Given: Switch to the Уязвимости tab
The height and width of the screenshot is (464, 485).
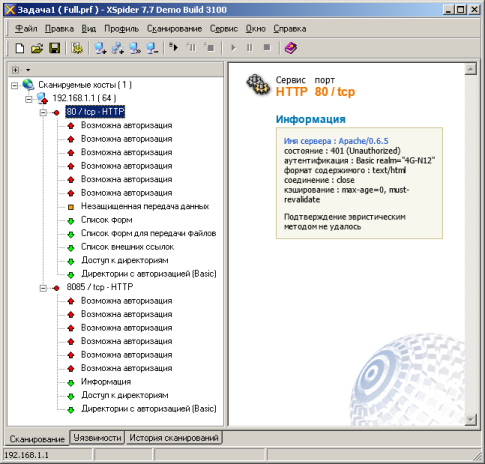Looking at the screenshot, I should [x=97, y=437].
